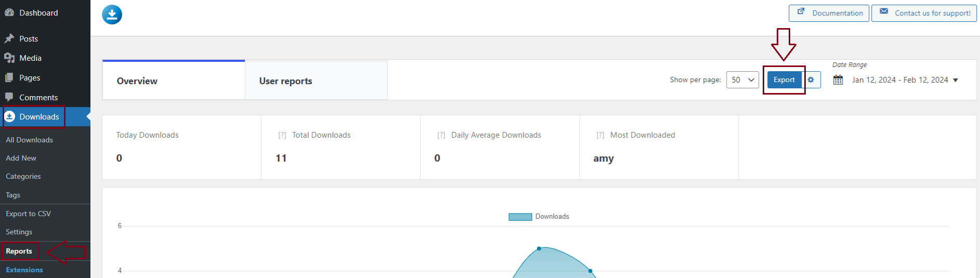980x278 pixels.
Task: Expand the date range dropdown arrow
Action: (x=956, y=80)
